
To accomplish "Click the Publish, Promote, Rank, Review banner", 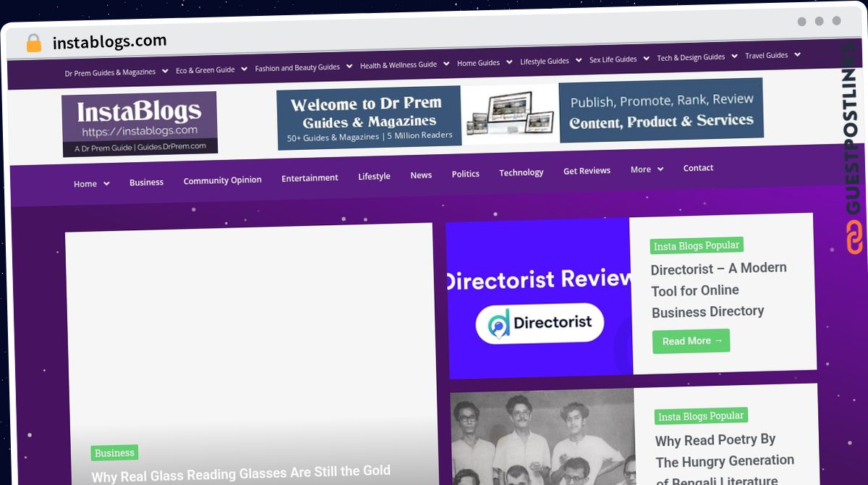I will (x=661, y=110).
